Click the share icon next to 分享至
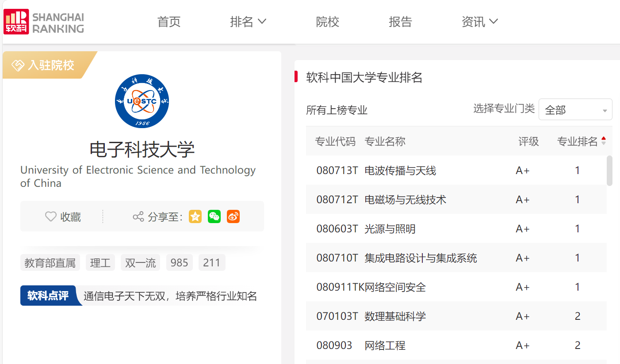The height and width of the screenshot is (364, 620). (138, 216)
